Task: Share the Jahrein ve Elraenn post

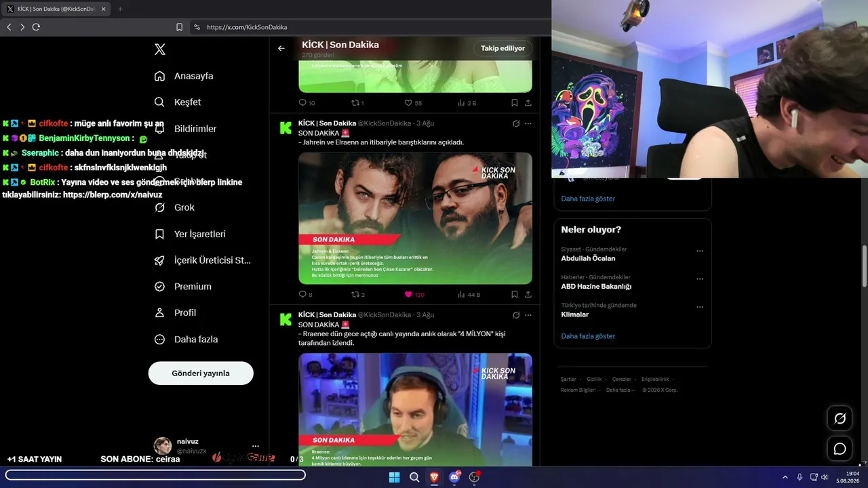Action: [528, 295]
